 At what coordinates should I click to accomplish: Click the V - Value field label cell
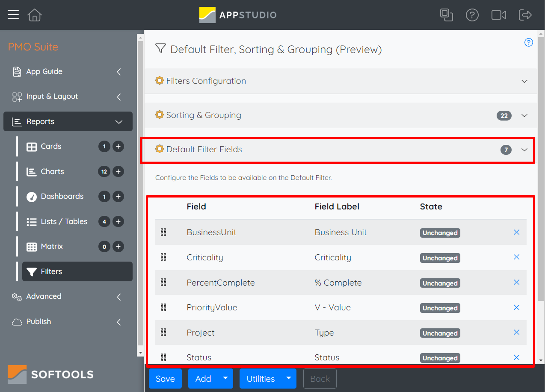[333, 308]
